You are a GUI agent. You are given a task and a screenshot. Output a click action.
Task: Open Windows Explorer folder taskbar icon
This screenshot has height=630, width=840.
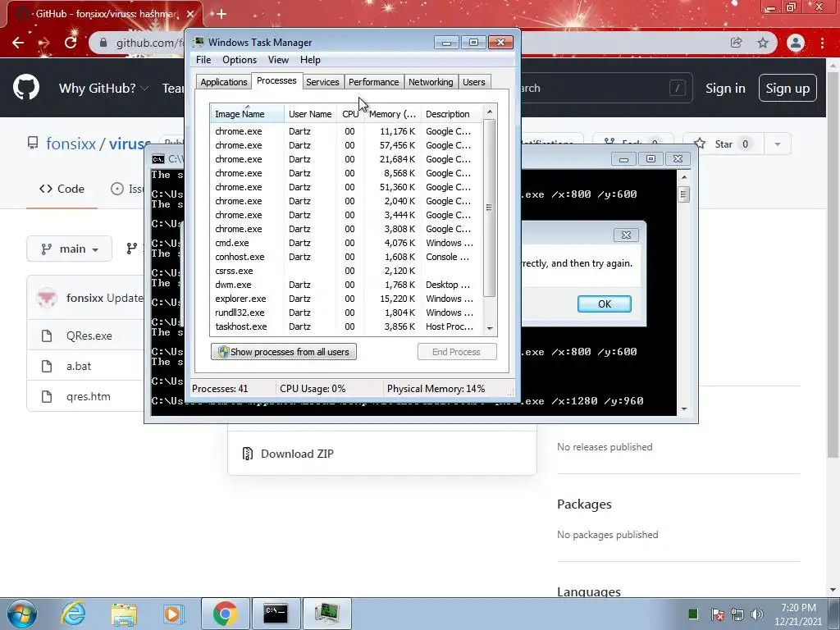125,614
